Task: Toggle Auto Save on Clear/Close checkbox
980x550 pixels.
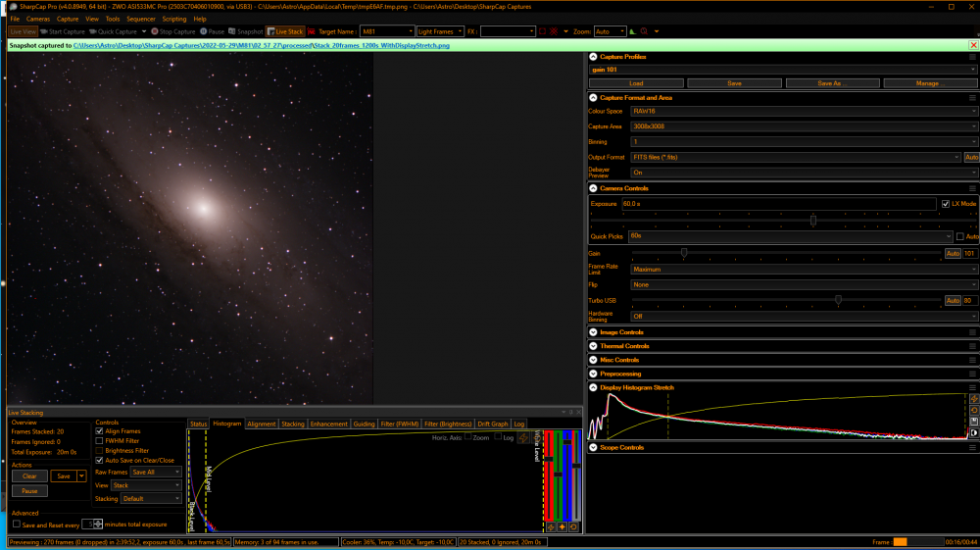Action: [99, 460]
